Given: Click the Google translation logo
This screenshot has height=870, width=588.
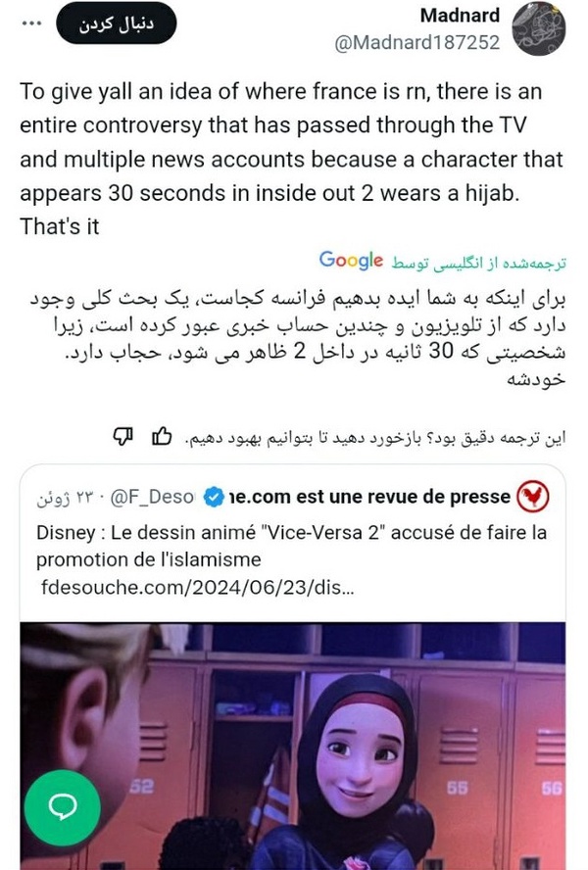Looking at the screenshot, I should coord(351,260).
